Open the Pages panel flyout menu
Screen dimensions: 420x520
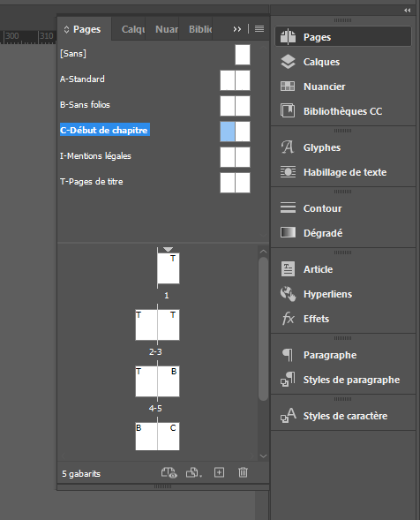pyautogui.click(x=259, y=29)
